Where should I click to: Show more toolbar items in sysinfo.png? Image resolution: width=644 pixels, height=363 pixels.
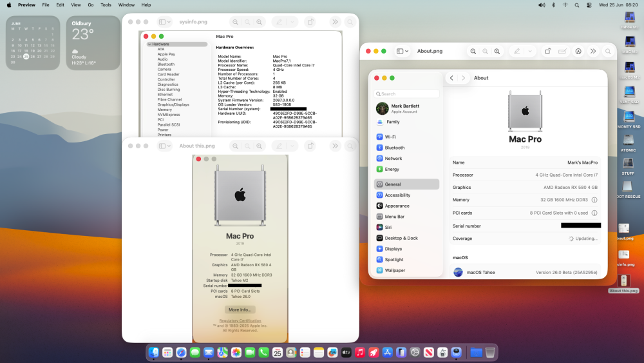click(x=335, y=22)
